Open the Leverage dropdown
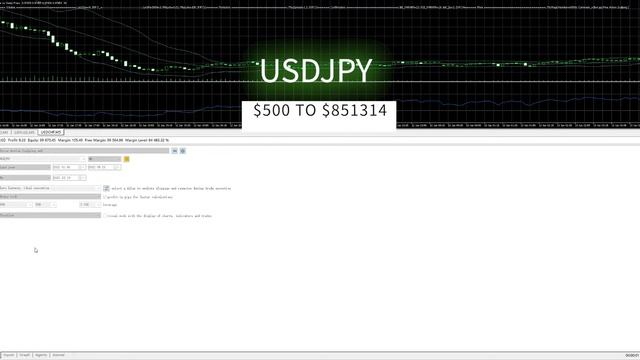Image resolution: width=640 pixels, height=360 pixels. click(90, 204)
